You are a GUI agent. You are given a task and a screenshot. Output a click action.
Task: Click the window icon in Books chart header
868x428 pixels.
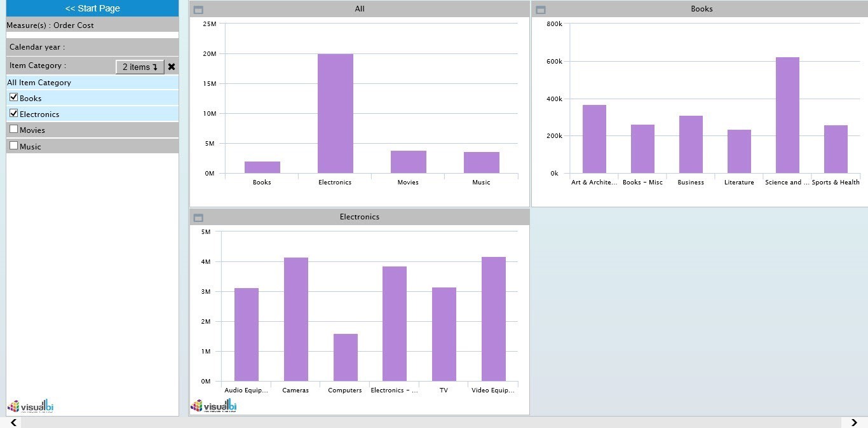541,10
